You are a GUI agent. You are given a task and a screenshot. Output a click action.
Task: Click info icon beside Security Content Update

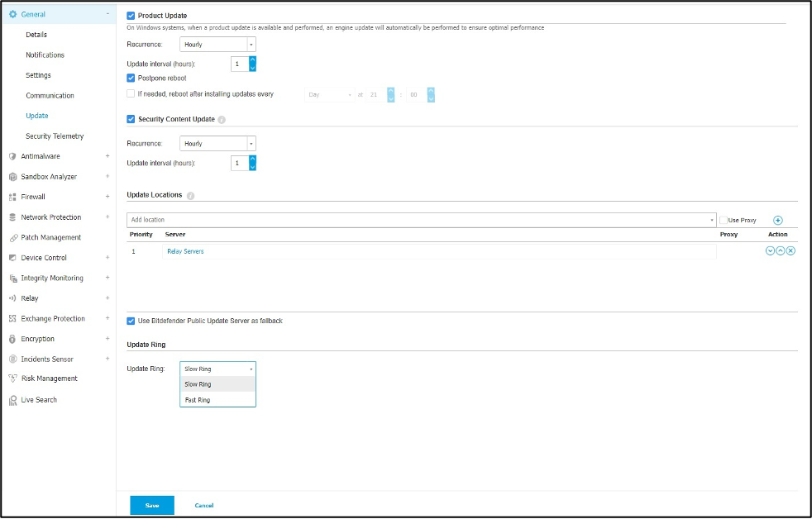tap(222, 120)
